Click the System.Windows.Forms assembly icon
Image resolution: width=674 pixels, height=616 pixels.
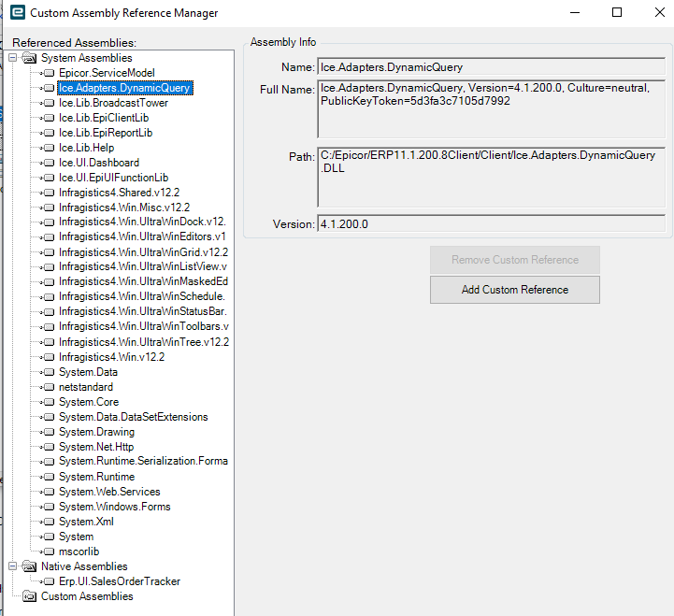click(x=49, y=507)
